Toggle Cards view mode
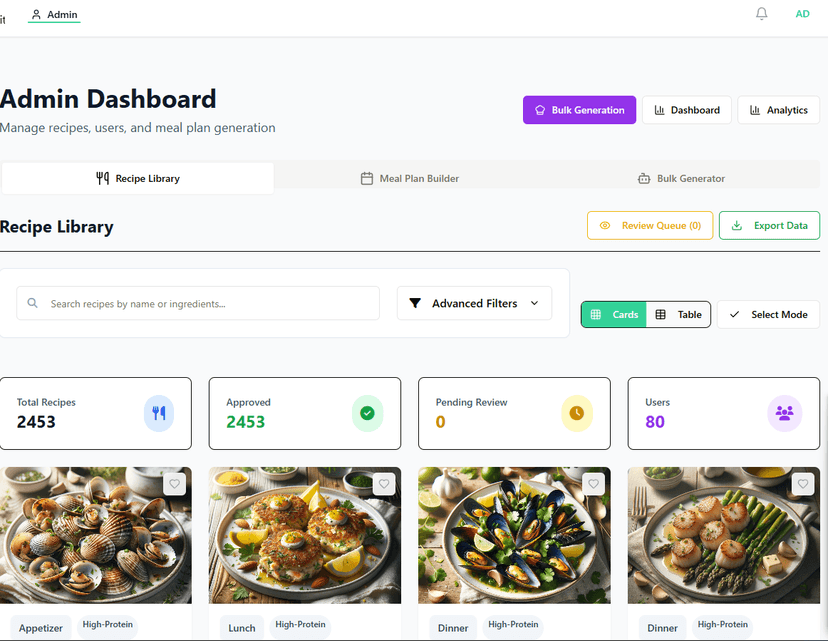Viewport: 828px width, 641px height. coord(613,314)
